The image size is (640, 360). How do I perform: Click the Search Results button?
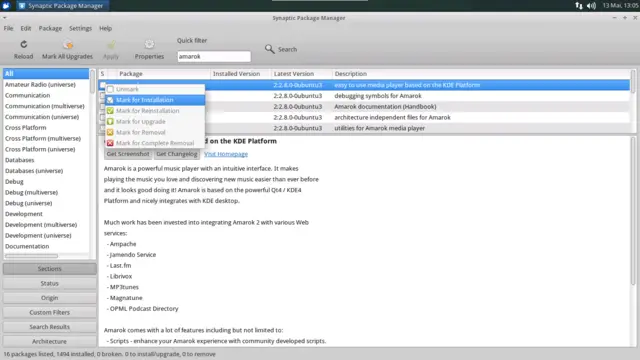tap(49, 327)
